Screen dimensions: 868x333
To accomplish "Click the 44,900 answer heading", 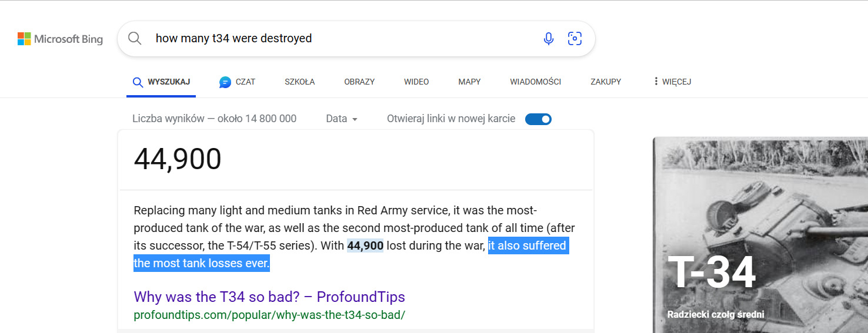I will pos(178,159).
